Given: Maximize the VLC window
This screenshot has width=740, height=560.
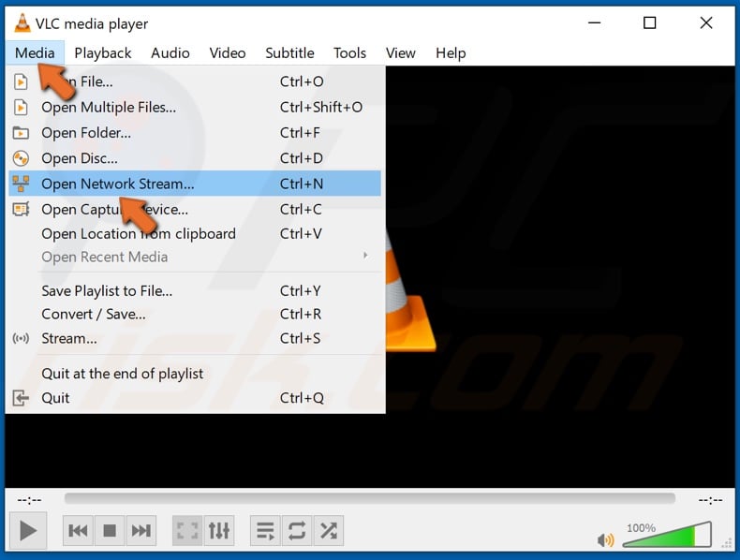Looking at the screenshot, I should tap(650, 22).
